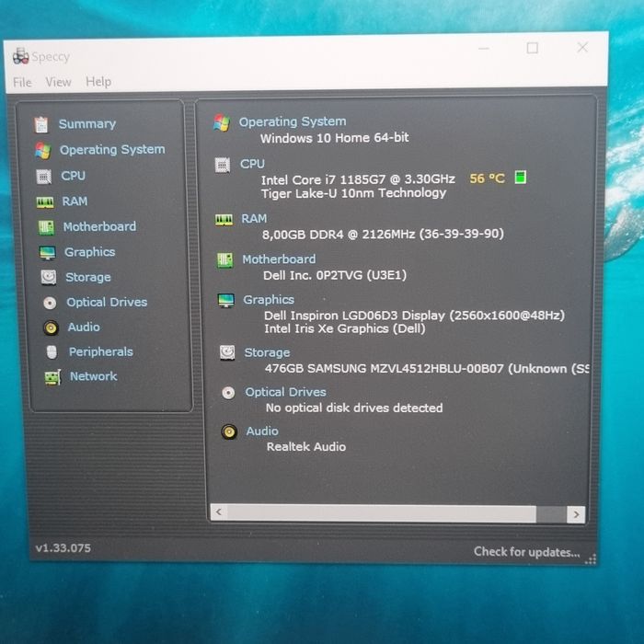This screenshot has width=644, height=644.
Task: Click the Peripherals mouse icon in sidebar
Action: [52, 352]
